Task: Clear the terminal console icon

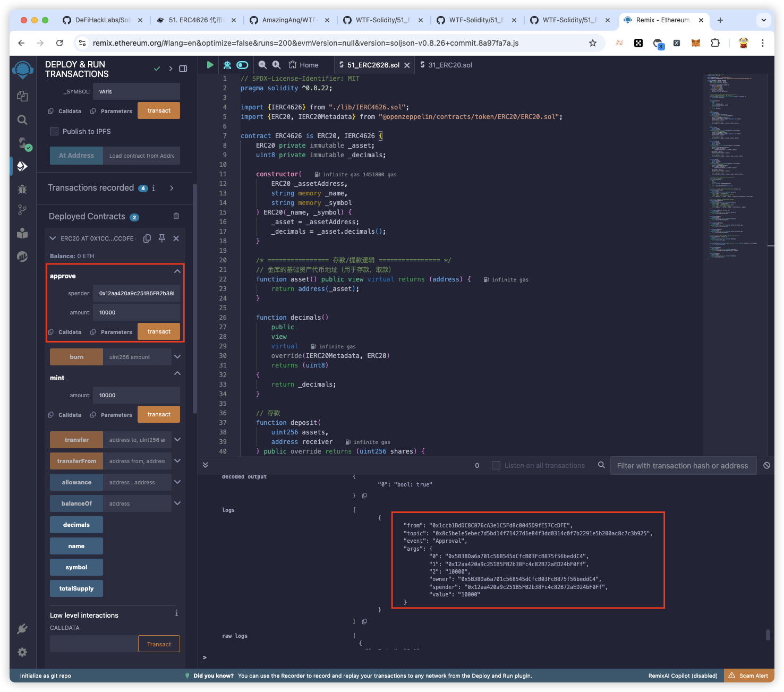Action: 766,465
